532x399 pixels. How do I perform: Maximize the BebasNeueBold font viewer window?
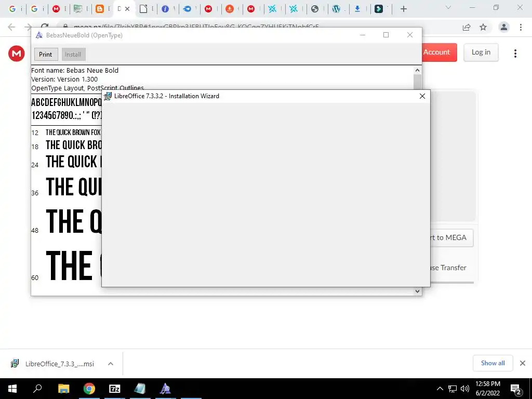coord(386,35)
